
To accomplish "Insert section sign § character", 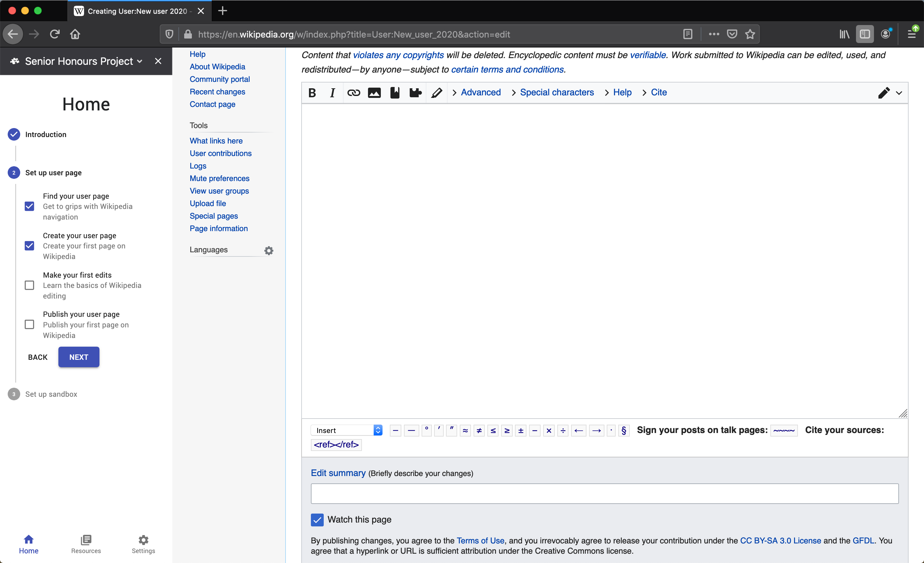I will tap(624, 431).
